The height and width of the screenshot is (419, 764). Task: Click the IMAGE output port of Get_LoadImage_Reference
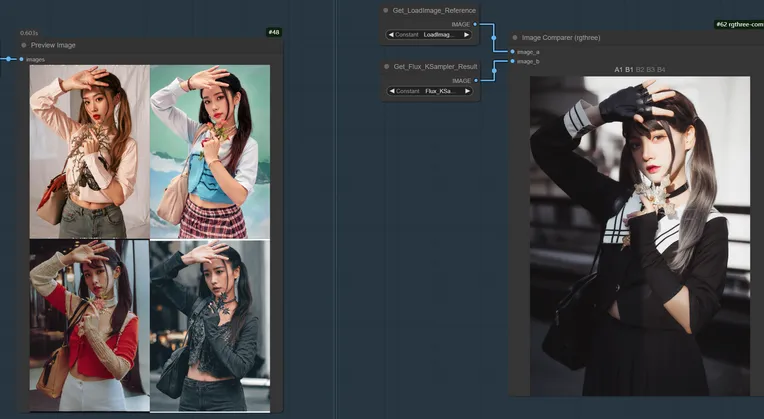coord(475,24)
